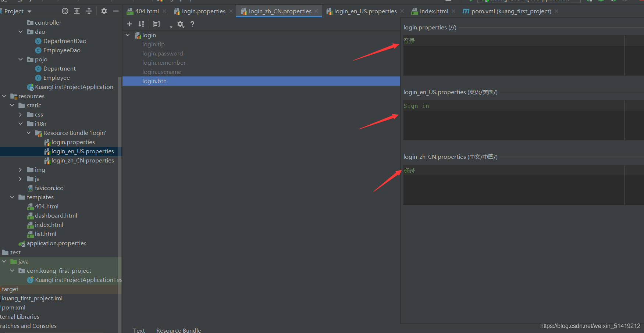
Task: Close the pom.xml tab
Action: click(556, 11)
